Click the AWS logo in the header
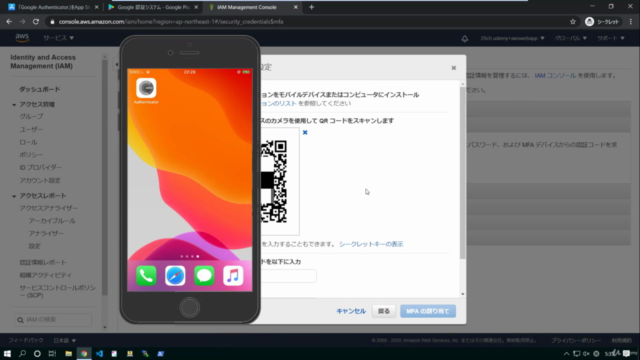 click(22, 38)
